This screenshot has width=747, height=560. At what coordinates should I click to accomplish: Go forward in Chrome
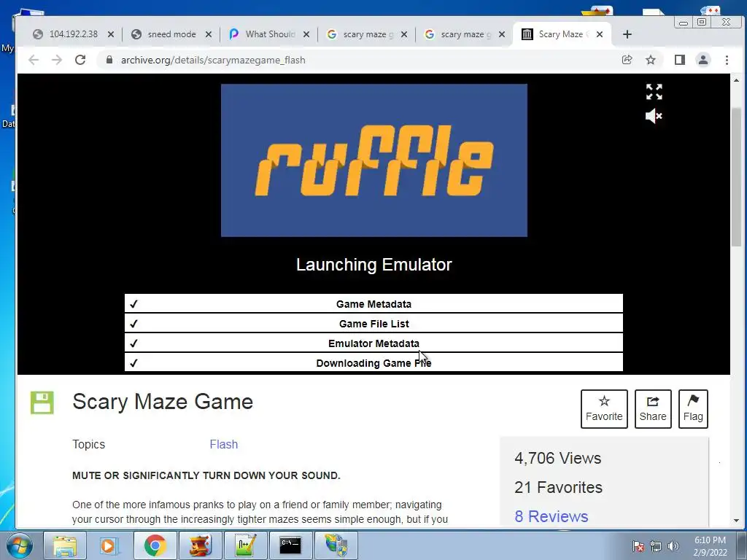pos(57,60)
